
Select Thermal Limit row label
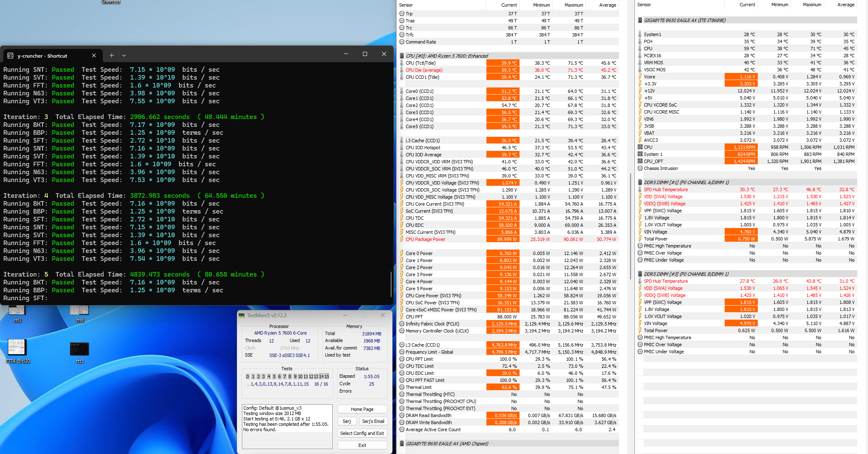click(x=418, y=387)
